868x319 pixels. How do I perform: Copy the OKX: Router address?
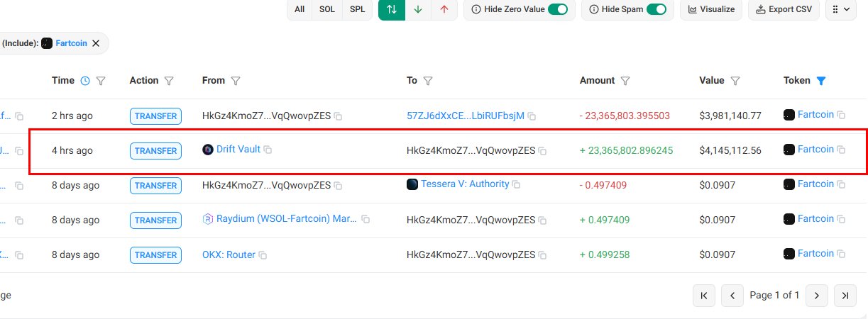click(x=263, y=255)
